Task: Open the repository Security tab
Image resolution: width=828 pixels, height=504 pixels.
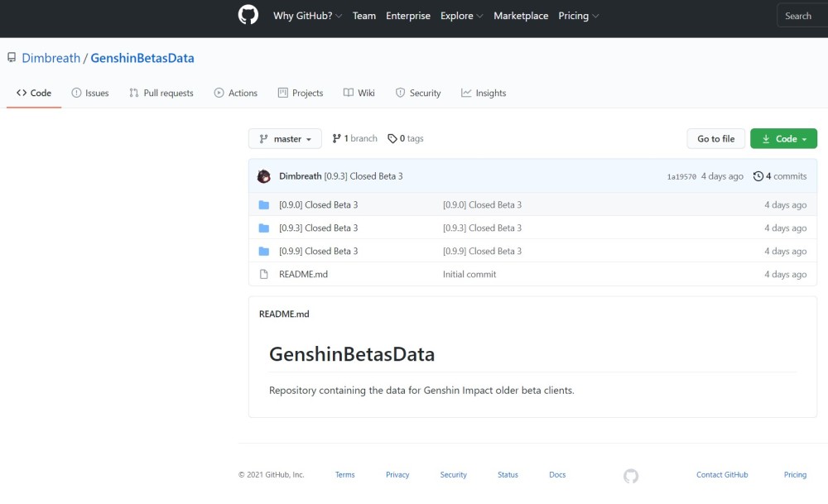Action: pyautogui.click(x=418, y=93)
